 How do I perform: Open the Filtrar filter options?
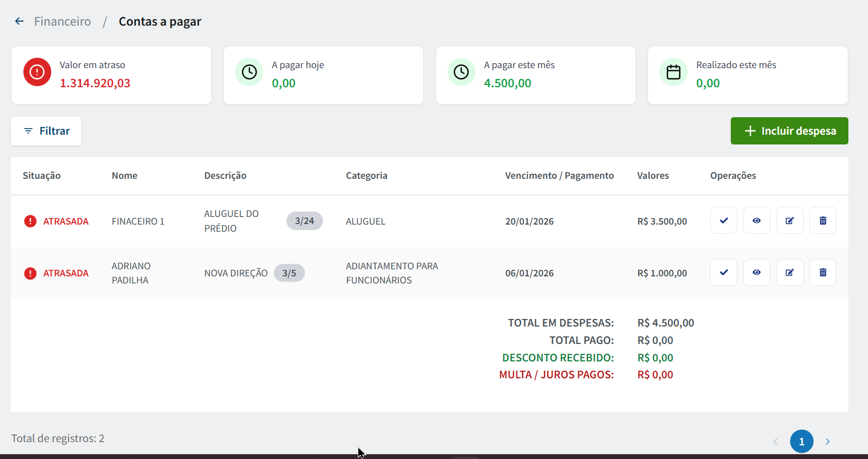pos(46,131)
